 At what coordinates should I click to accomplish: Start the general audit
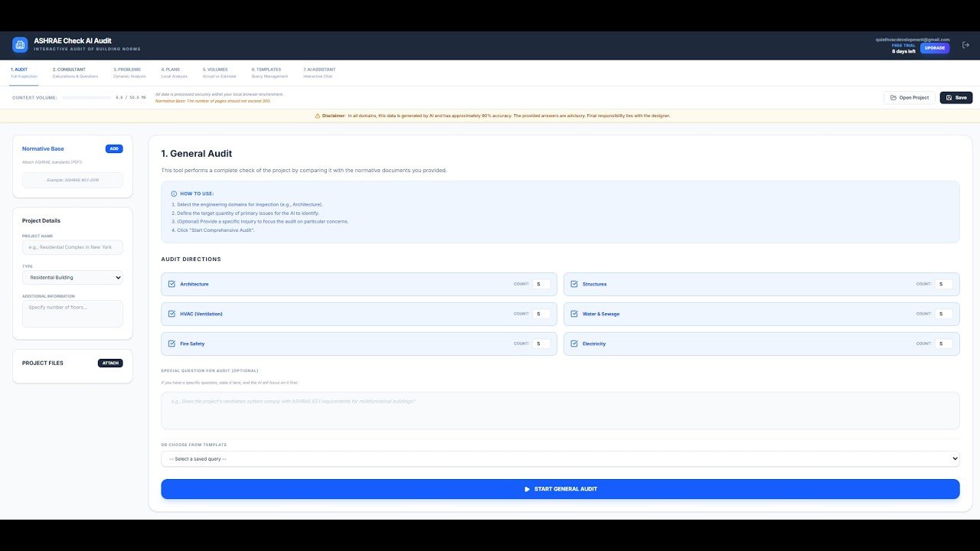click(560, 489)
